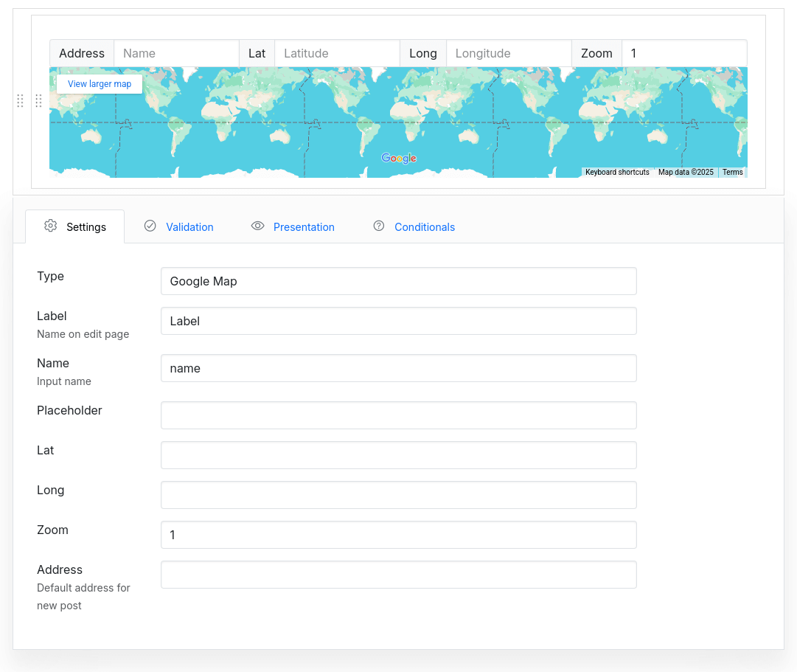
Task: Click the outer drag handle icon
Action: pos(21,101)
